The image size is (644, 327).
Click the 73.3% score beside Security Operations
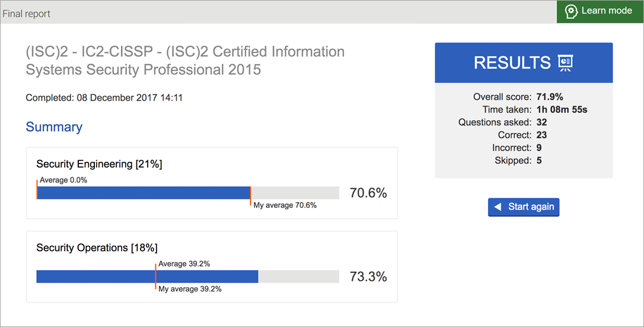click(368, 277)
